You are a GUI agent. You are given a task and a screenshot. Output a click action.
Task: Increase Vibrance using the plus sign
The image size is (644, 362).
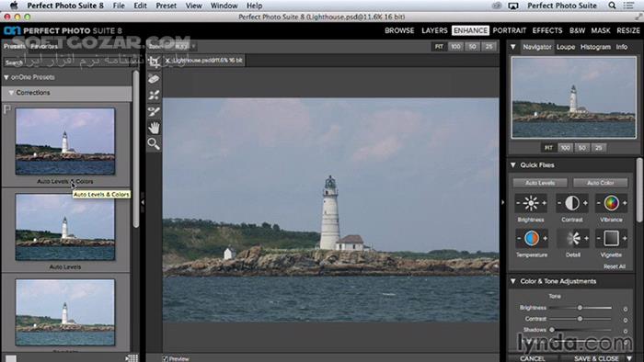[625, 203]
